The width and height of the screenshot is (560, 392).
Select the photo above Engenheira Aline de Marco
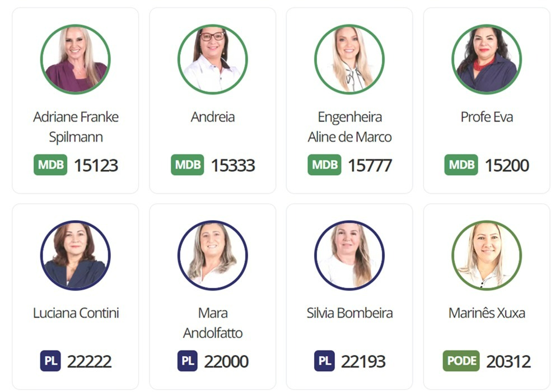[x=349, y=59]
